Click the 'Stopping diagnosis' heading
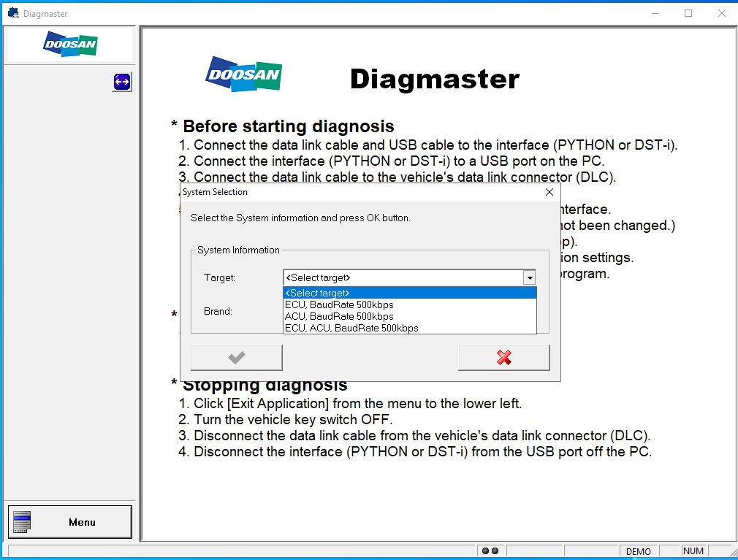The width and height of the screenshot is (738, 560). (x=265, y=386)
